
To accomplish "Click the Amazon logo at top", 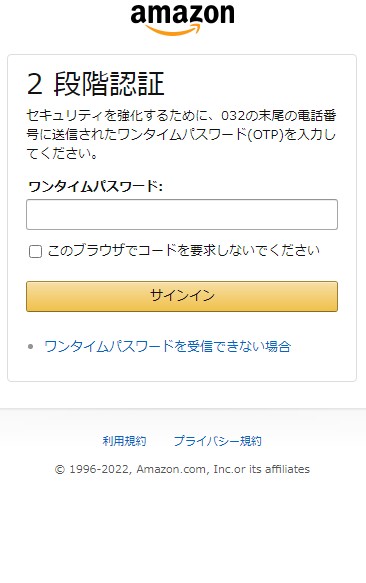I will 183,19.
